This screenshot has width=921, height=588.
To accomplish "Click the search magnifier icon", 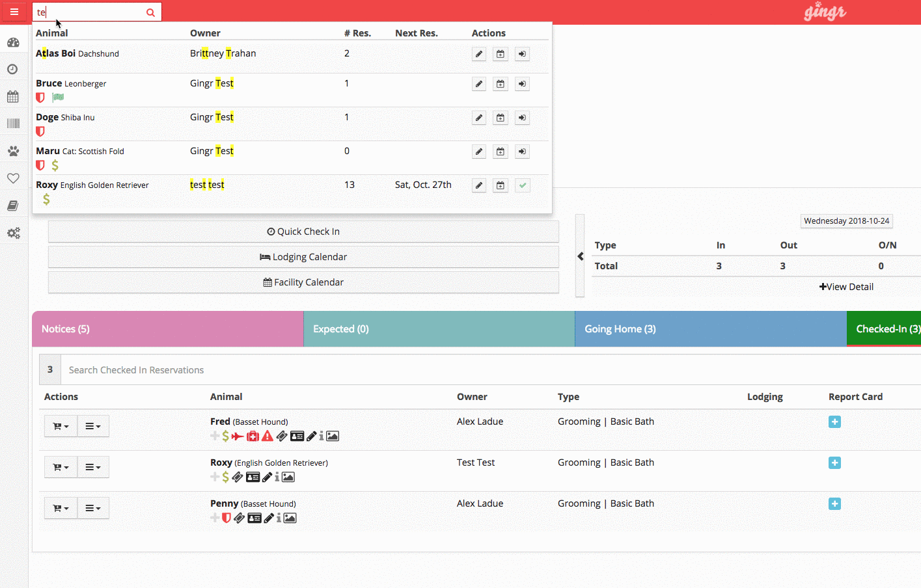I will (x=150, y=12).
